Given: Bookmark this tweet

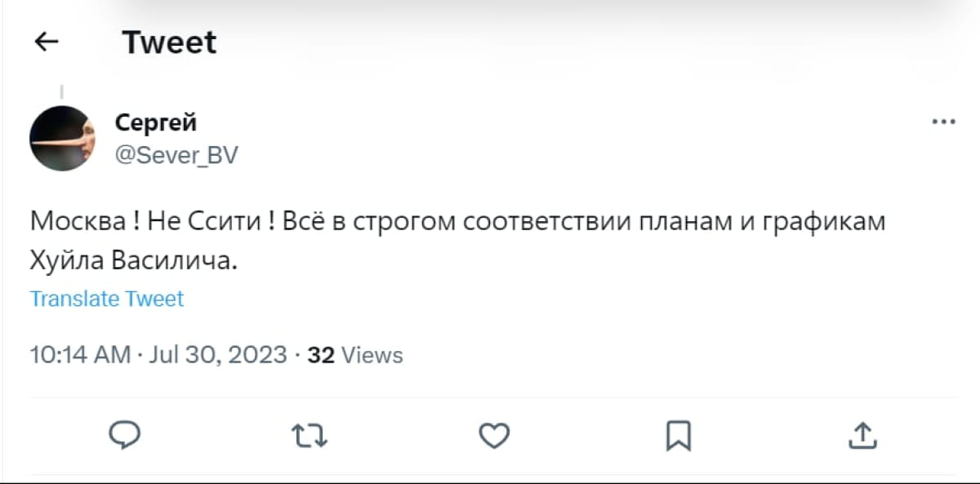Looking at the screenshot, I should [679, 435].
